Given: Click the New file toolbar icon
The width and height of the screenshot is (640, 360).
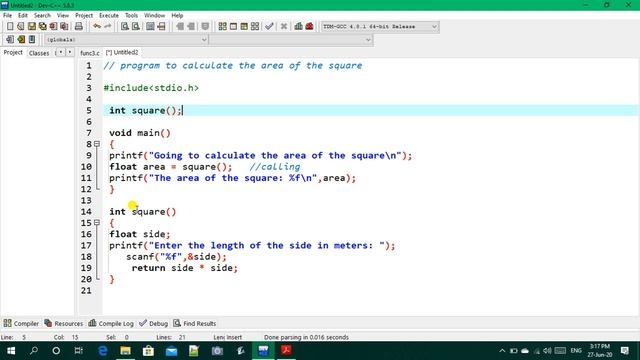Looking at the screenshot, I should pos(10,27).
